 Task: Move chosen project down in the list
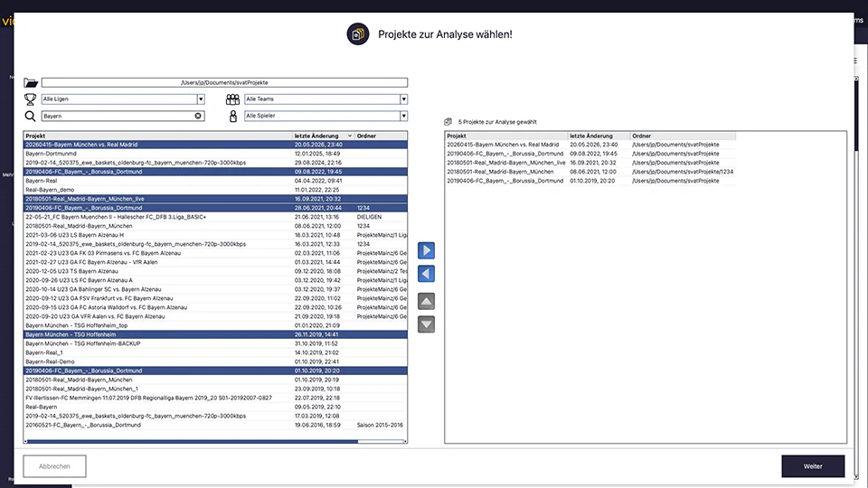coord(426,324)
